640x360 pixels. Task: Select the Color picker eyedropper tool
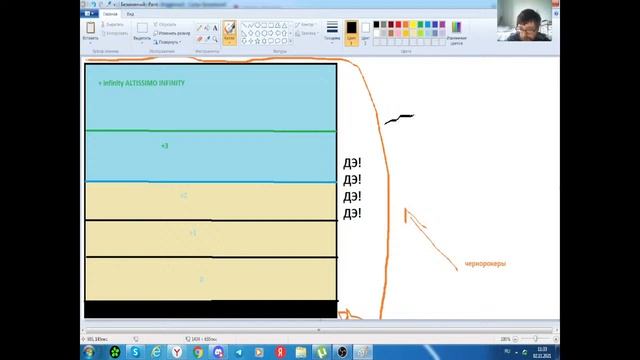pos(207,39)
